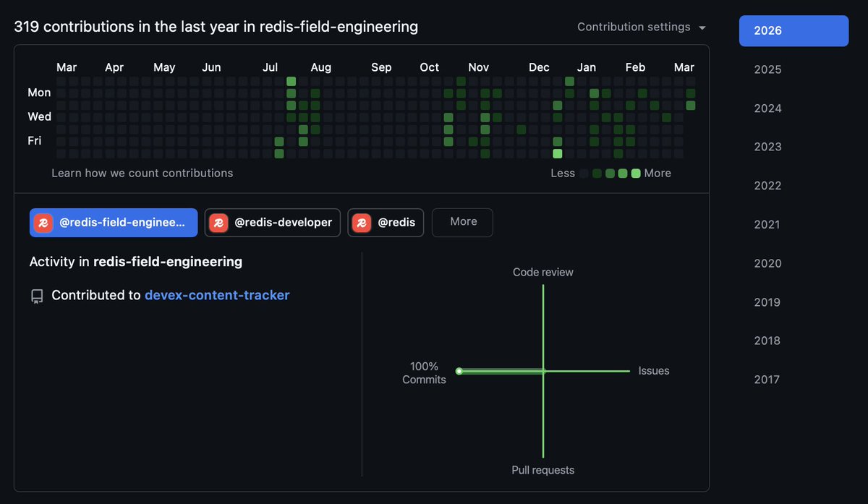Select the 2020 year filter
The image size is (868, 504).
(x=767, y=263)
